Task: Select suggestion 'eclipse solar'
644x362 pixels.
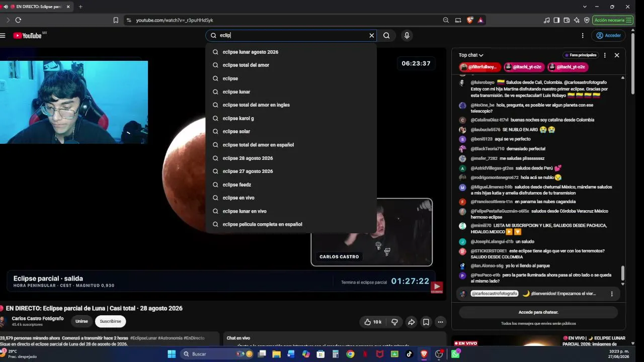Action: click(291, 131)
